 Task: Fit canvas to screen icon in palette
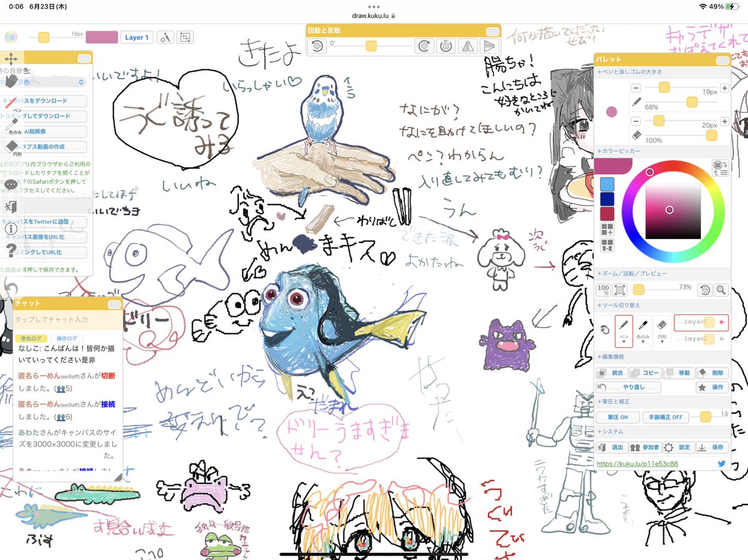point(620,290)
